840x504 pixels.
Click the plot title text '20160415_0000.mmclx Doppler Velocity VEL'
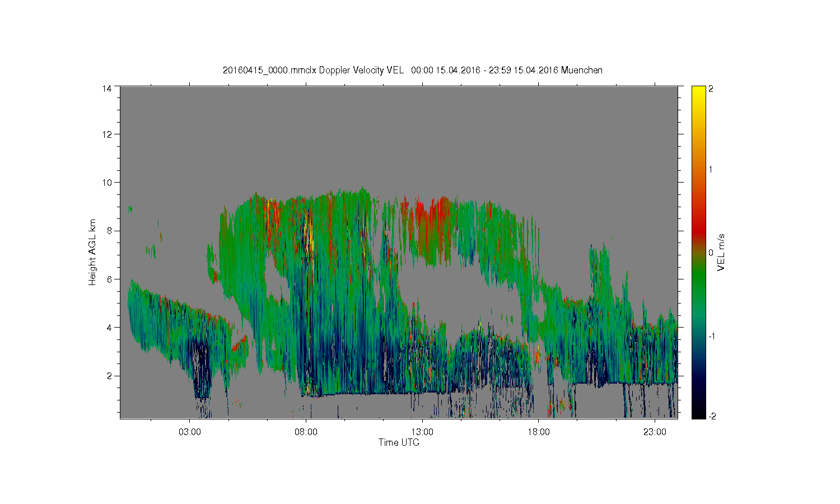[313, 71]
